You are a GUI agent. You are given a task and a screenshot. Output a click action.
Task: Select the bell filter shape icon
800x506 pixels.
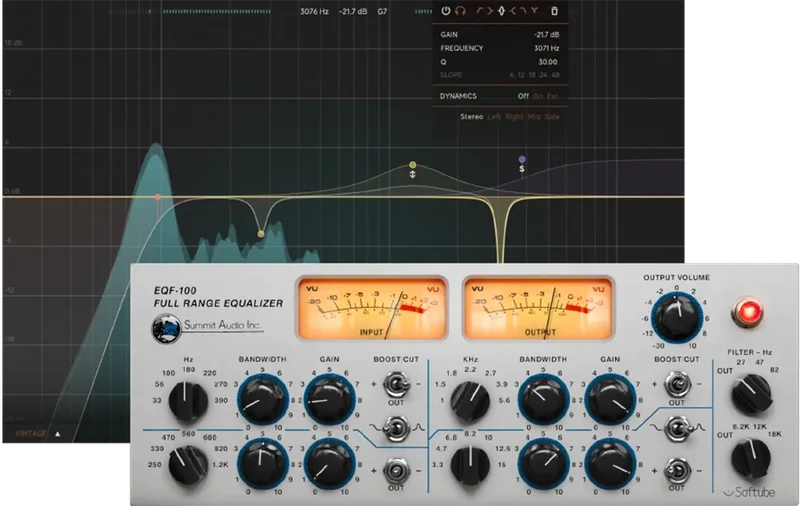click(x=501, y=11)
